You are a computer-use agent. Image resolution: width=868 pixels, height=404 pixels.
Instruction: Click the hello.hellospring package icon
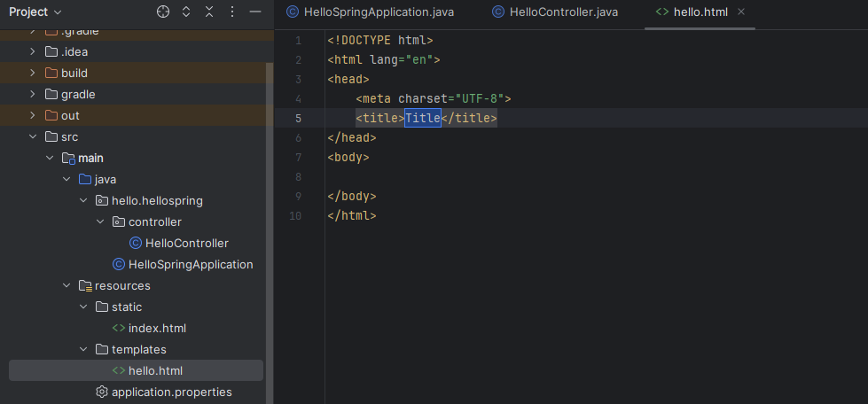103,200
